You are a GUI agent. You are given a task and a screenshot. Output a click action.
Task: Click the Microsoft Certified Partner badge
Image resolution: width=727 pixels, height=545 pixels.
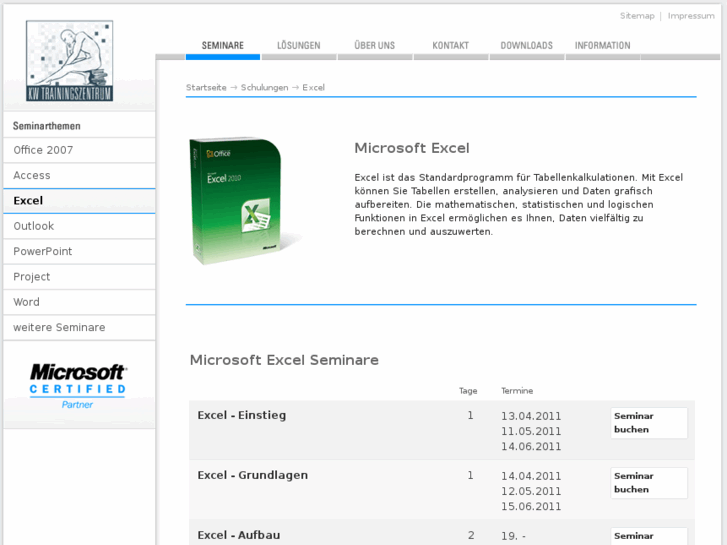pos(77,386)
